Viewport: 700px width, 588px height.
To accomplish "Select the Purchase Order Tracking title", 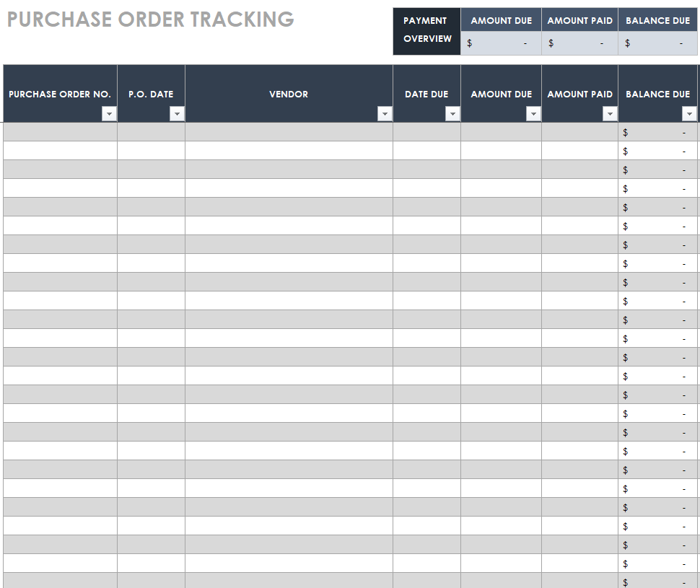I will coord(151,19).
